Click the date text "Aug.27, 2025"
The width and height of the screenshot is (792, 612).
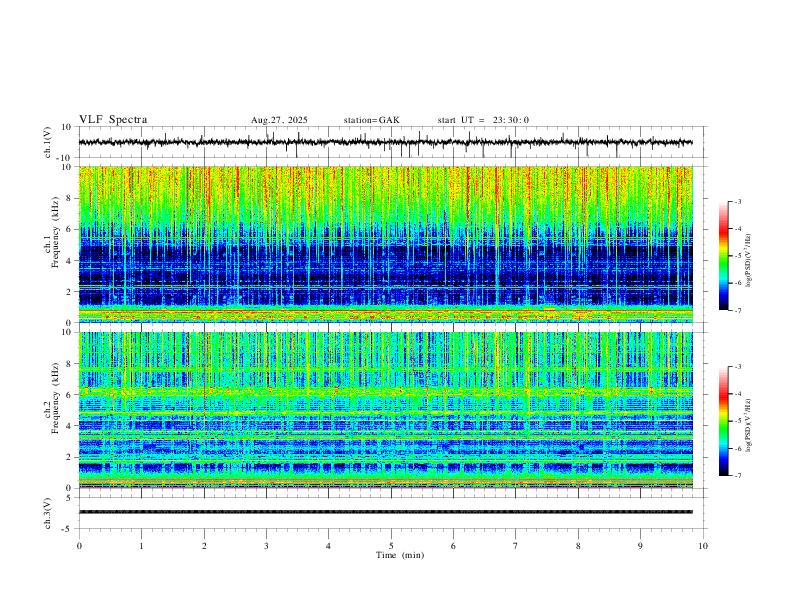pyautogui.click(x=279, y=120)
